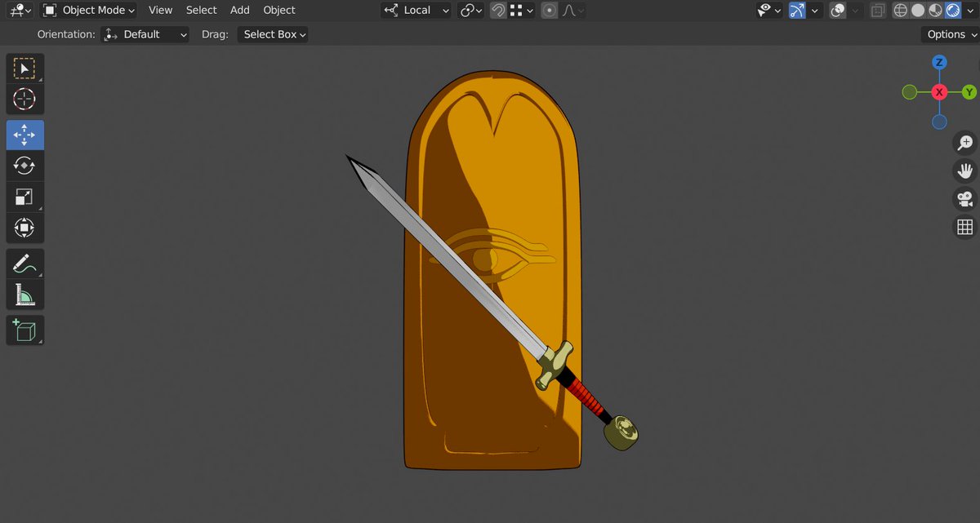This screenshot has width=980, height=523.
Task: Switch to rendered viewport shading
Action: pos(952,11)
